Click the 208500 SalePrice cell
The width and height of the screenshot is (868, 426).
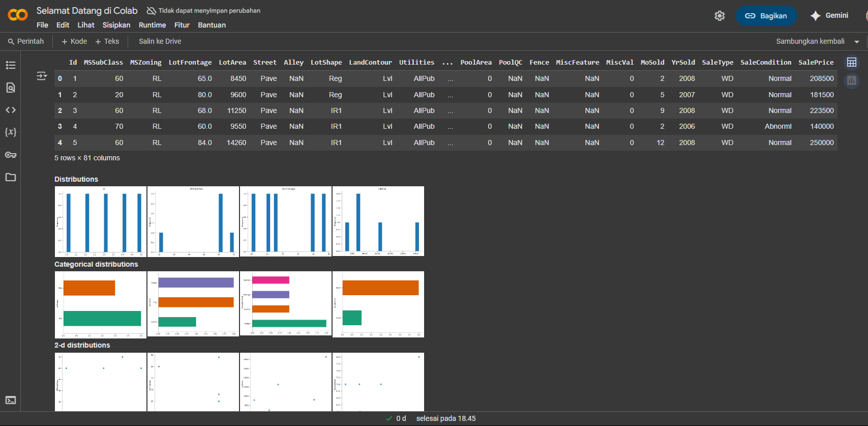[x=822, y=78]
